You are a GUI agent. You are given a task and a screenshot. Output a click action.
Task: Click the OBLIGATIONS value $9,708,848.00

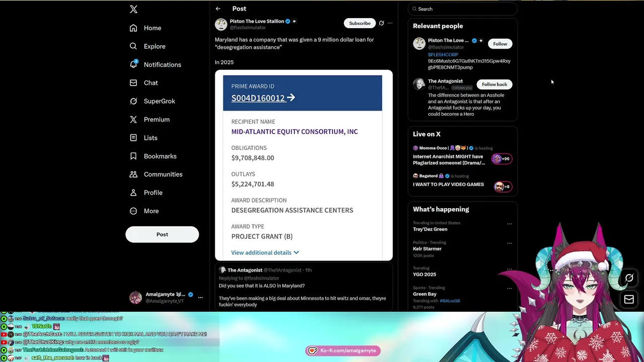click(x=253, y=158)
